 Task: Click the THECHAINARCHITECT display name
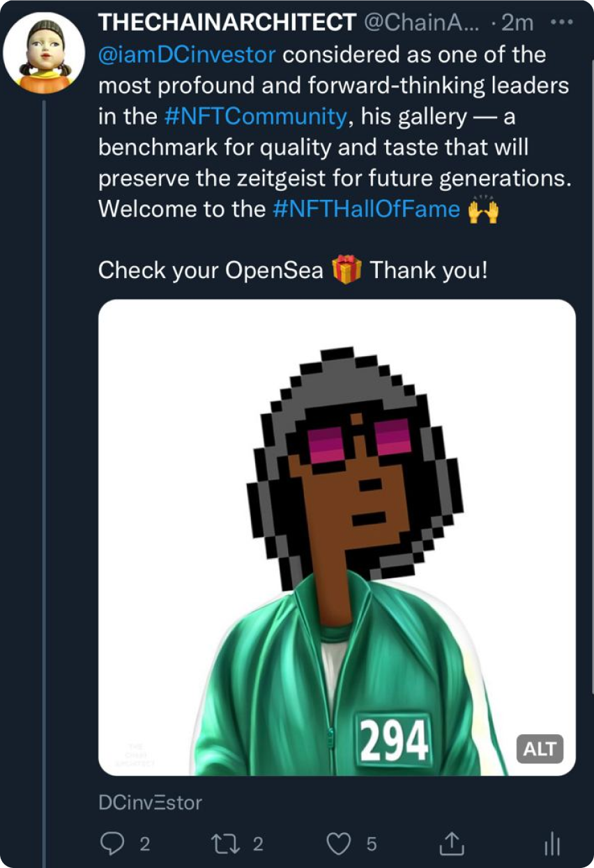[227, 22]
